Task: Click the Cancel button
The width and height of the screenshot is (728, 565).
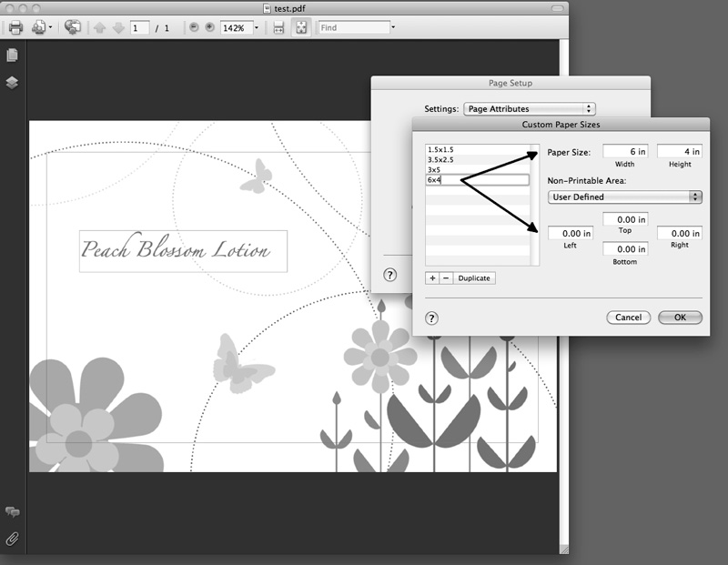Action: coord(629,318)
